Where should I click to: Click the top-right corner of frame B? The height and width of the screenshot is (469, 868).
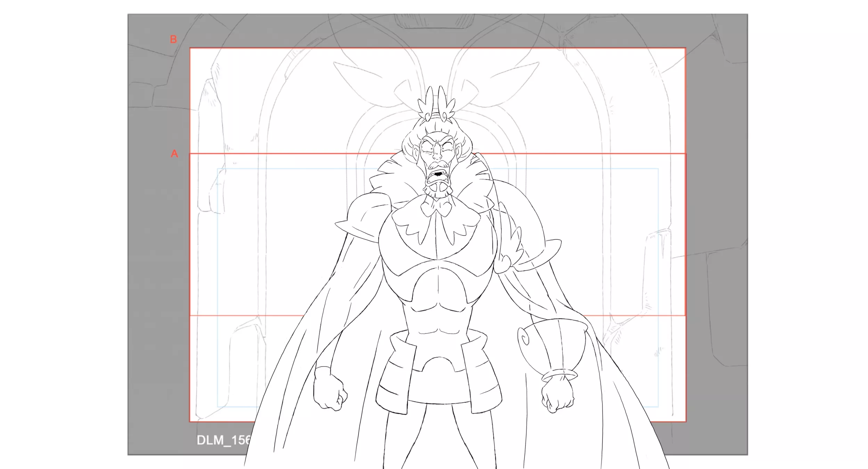(x=685, y=48)
